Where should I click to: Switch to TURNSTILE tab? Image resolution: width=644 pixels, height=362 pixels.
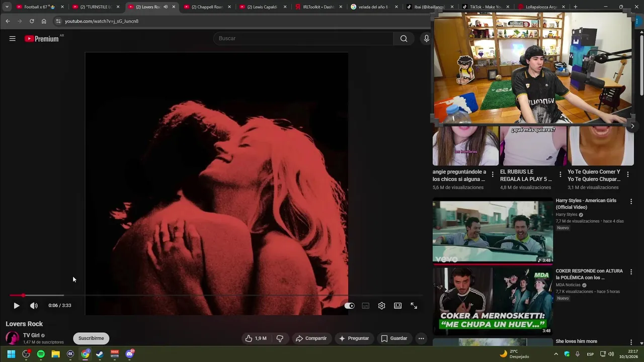click(95, 7)
